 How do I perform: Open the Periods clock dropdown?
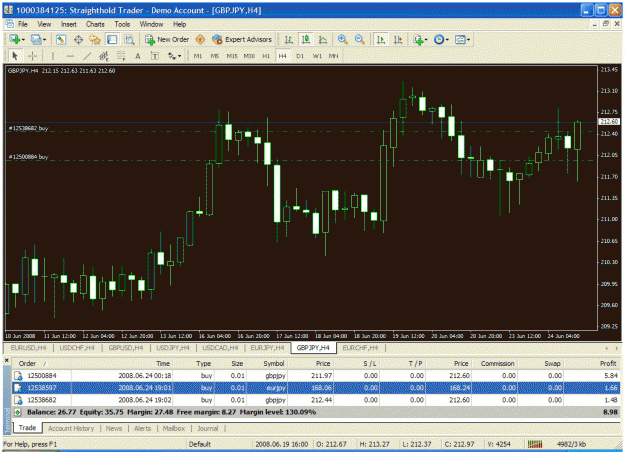(441, 39)
